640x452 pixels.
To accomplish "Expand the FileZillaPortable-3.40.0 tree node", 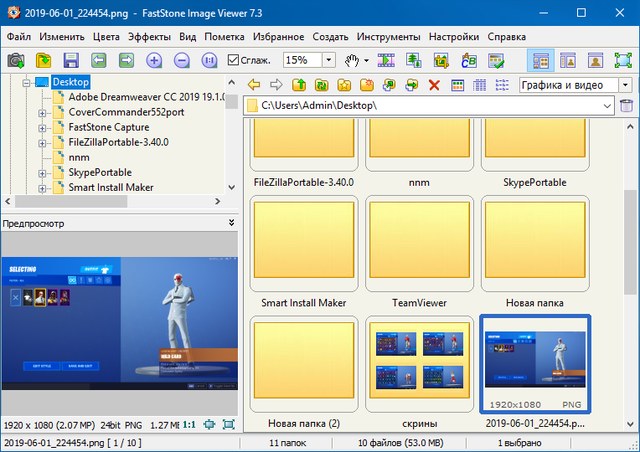I will 42,142.
